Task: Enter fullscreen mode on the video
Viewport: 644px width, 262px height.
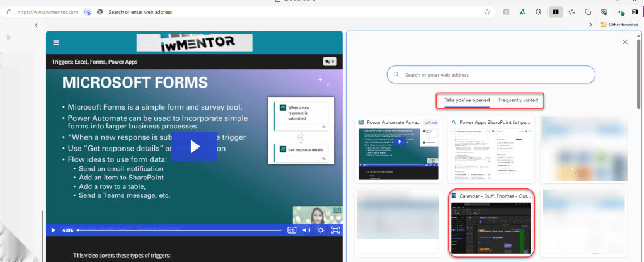Action: click(335, 231)
